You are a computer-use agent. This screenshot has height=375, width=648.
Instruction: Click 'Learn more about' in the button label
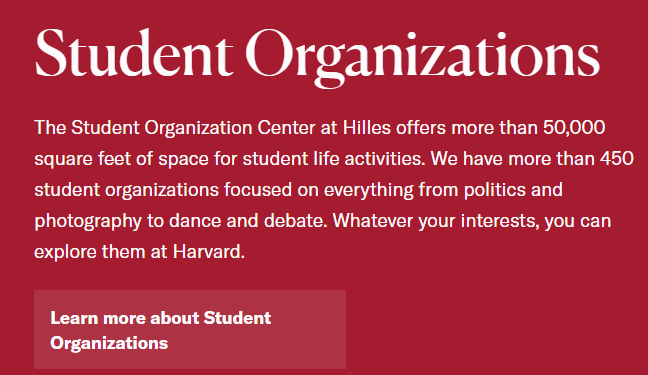pos(124,318)
